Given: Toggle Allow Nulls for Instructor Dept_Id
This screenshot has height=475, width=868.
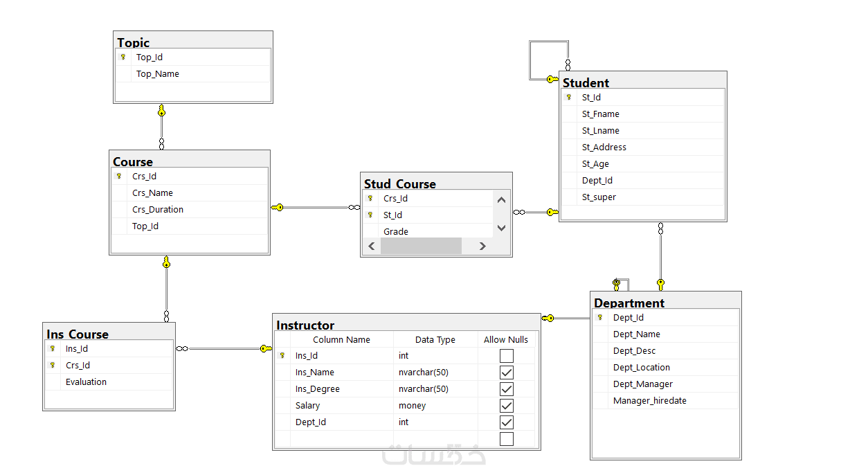Looking at the screenshot, I should tap(507, 422).
